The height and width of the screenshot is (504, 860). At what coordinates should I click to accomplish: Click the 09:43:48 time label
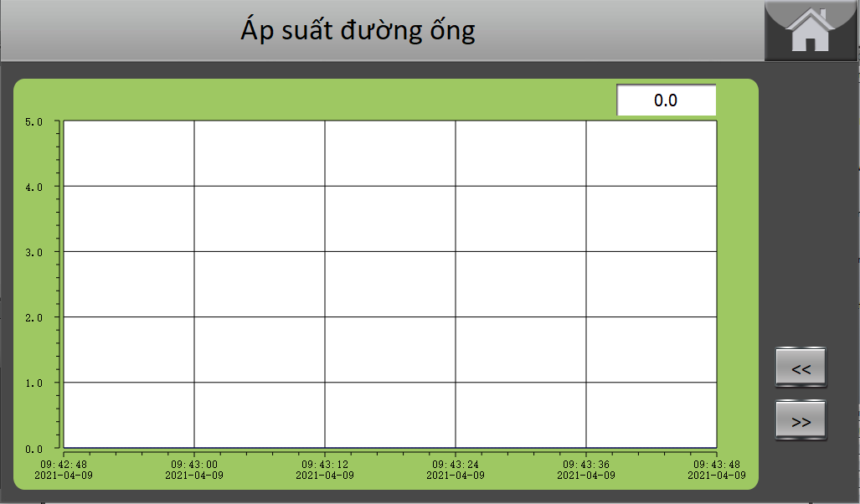pos(716,465)
